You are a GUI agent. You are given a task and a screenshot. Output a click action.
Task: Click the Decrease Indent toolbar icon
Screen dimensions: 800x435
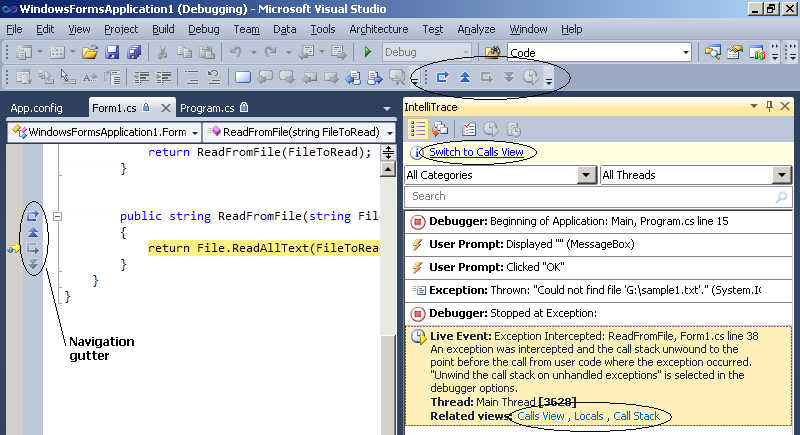pyautogui.click(x=141, y=78)
